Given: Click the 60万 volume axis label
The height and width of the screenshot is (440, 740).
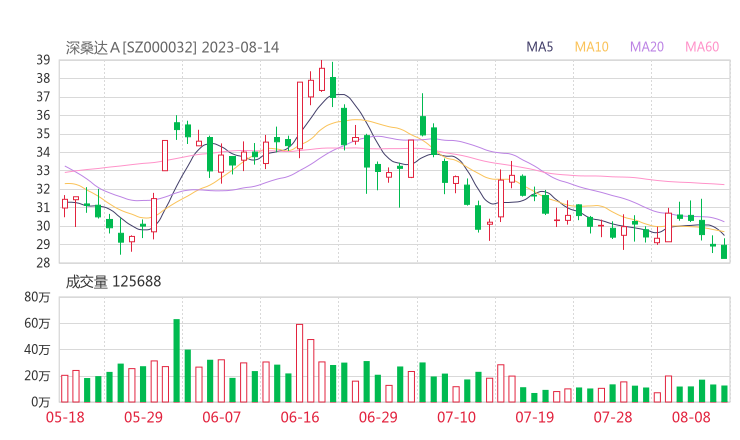Looking at the screenshot, I should pos(37,323).
